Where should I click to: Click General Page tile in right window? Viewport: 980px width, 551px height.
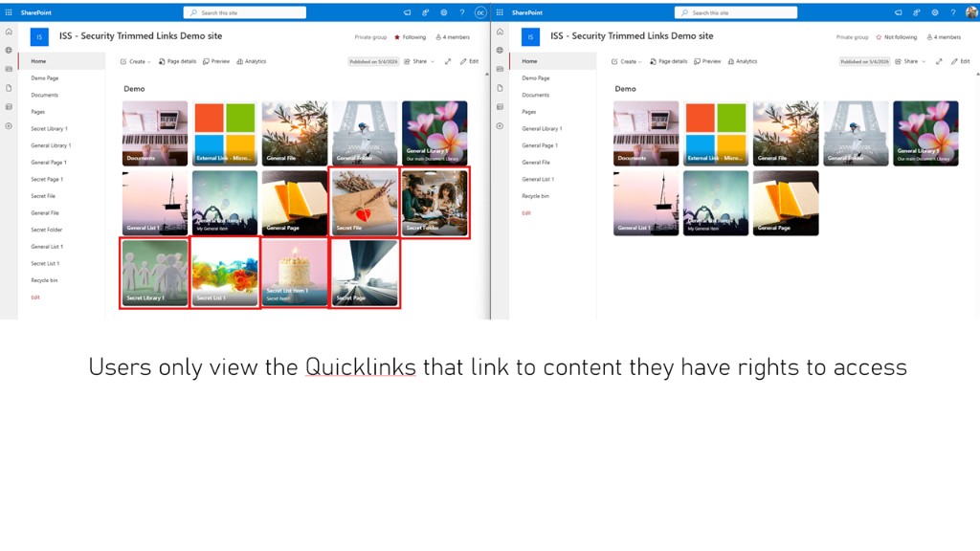786,203
